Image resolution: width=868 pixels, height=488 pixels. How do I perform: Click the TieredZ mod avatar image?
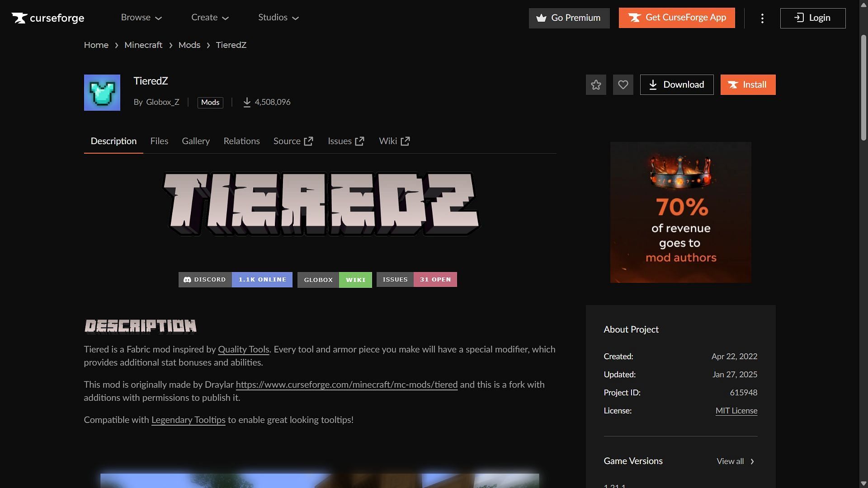click(x=102, y=93)
